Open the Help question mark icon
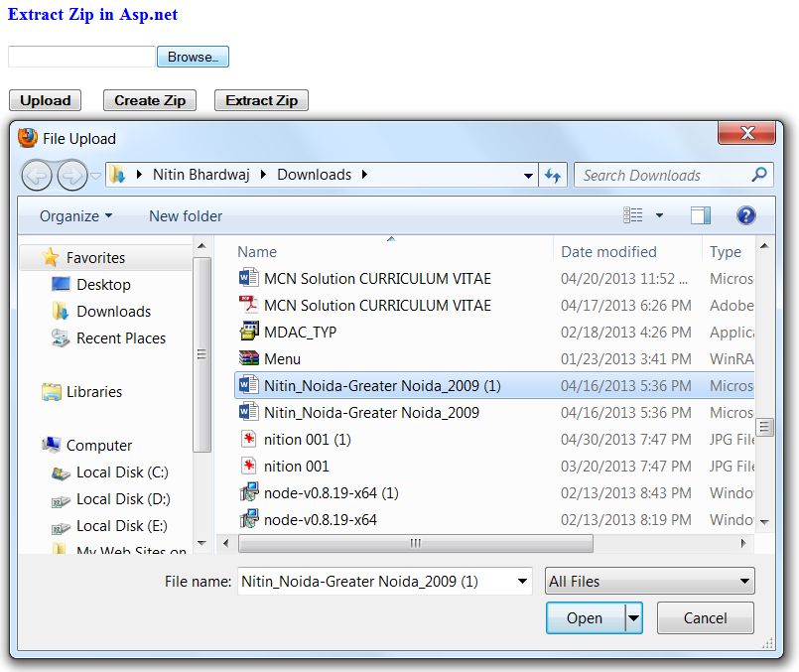The height and width of the screenshot is (672, 799). coord(745,215)
